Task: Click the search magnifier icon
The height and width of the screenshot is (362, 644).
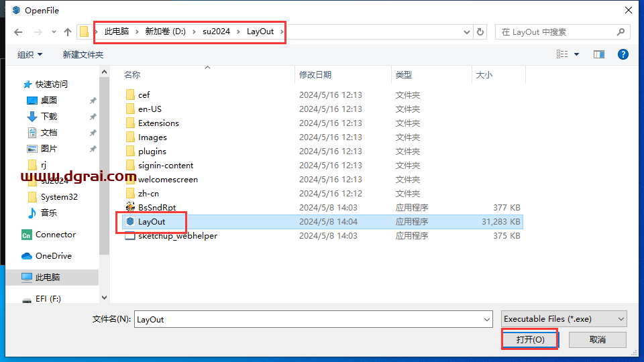Action: click(621, 32)
